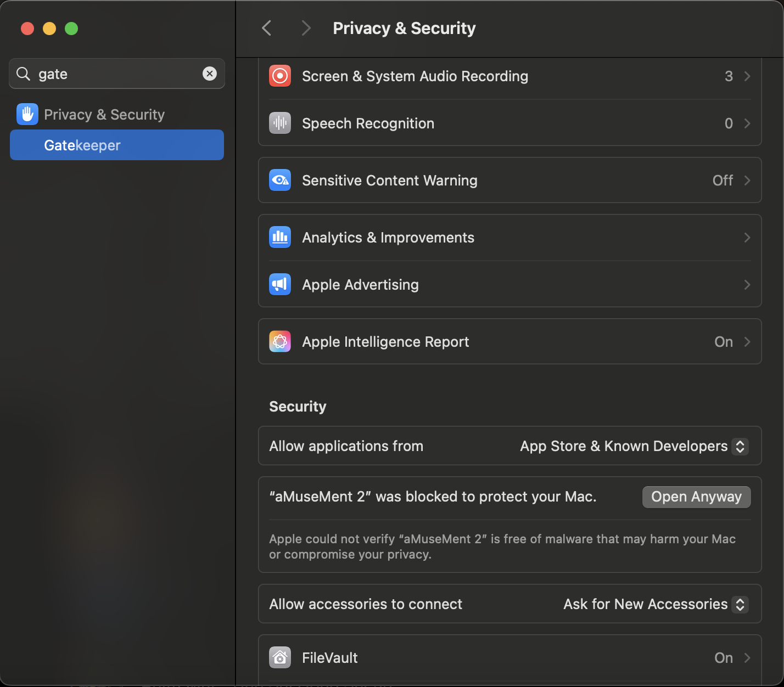Expand Screen & System Audio Recording chevron

point(747,76)
